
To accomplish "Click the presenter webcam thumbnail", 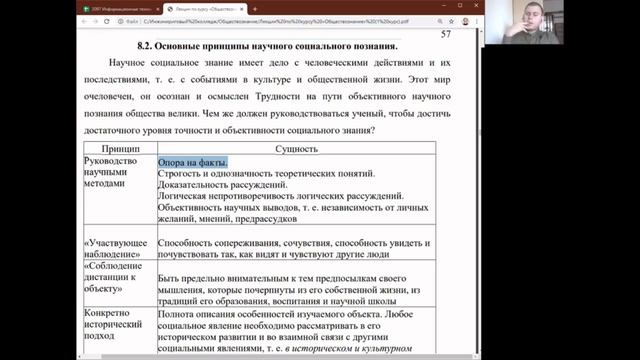I will click(x=524, y=22).
